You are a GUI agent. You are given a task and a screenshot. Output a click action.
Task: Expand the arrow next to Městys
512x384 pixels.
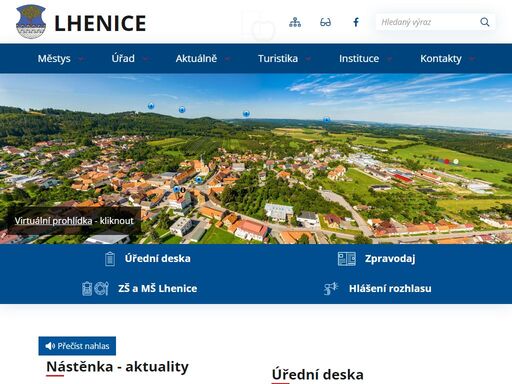(81, 59)
